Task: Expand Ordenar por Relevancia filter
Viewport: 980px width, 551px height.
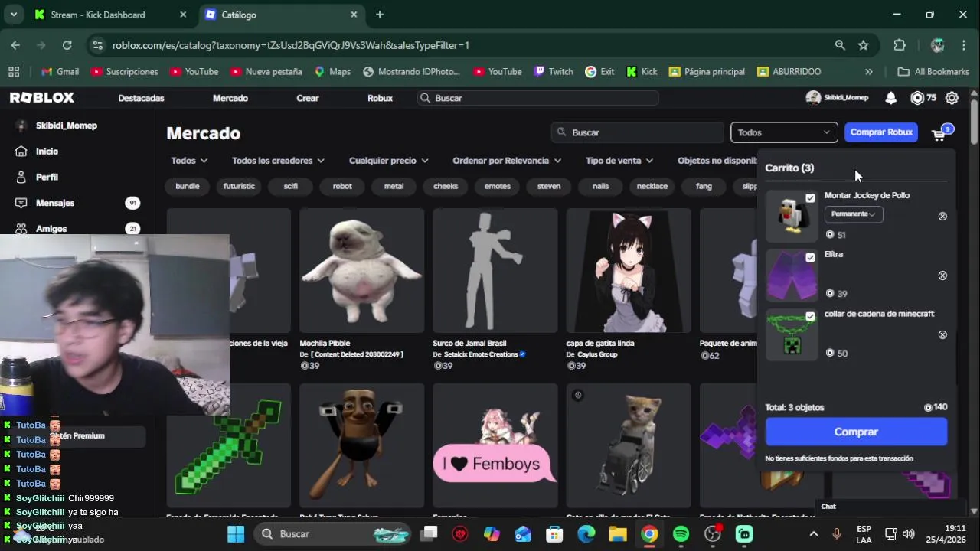Action: 507,161
